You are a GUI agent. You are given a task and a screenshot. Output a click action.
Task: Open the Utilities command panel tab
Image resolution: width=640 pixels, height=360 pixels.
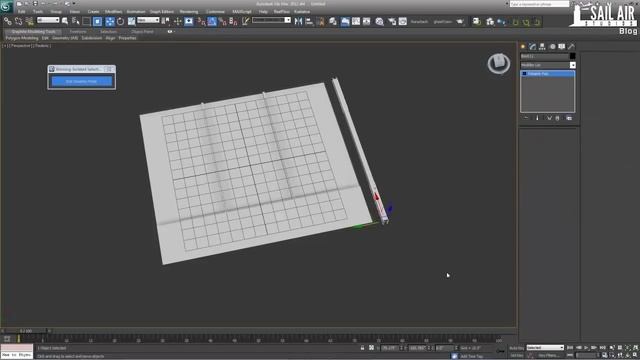click(571, 47)
